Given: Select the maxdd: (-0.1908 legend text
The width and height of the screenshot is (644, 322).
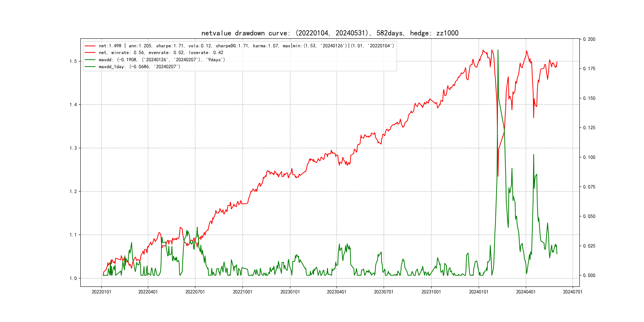Looking at the screenshot, I should [162, 60].
